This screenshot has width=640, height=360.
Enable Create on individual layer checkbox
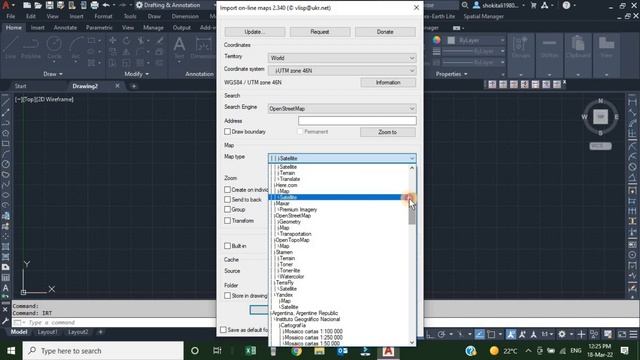[227, 190]
